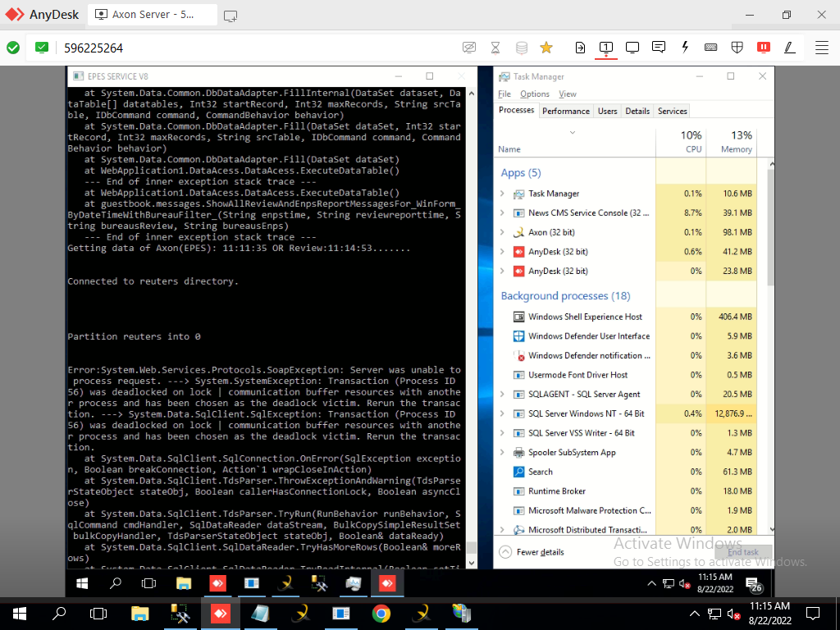
Task: Open the Options menu in Task Manager
Action: 535,94
